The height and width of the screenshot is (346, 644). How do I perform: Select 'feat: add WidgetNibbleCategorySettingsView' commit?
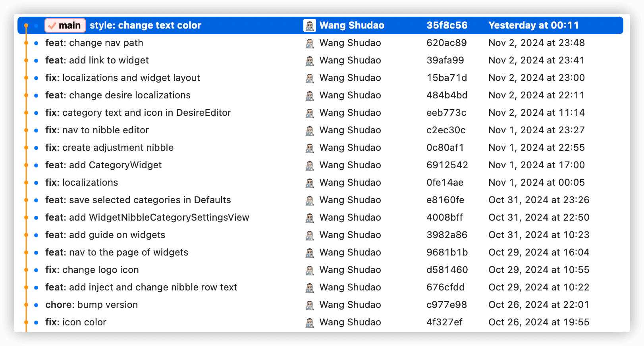click(x=147, y=217)
